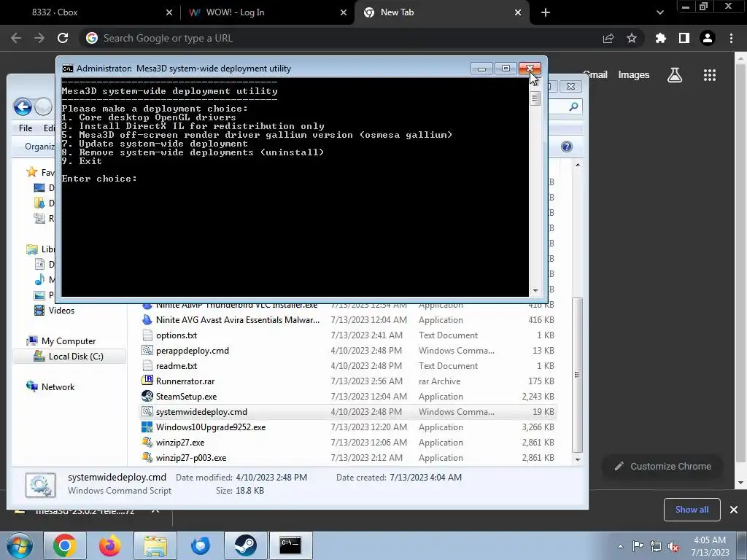
Task: Click the muted volume tray icon
Action: click(673, 546)
